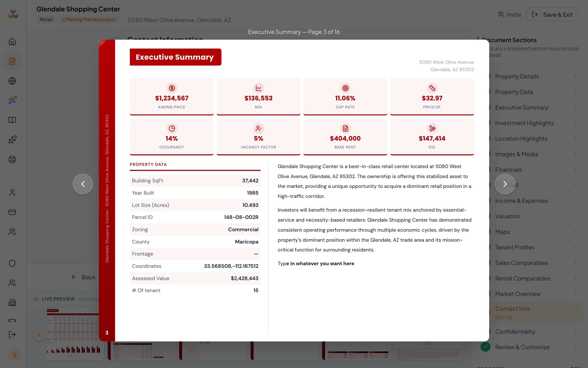This screenshot has height=368, width=588.
Task: Expand the Location Highlights chevron
Action: point(575,138)
